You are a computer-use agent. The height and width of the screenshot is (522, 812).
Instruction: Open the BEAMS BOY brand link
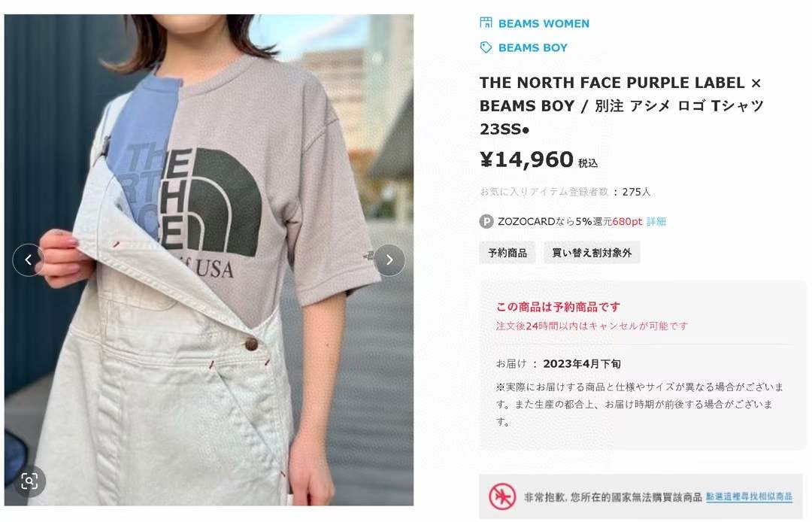pos(533,47)
